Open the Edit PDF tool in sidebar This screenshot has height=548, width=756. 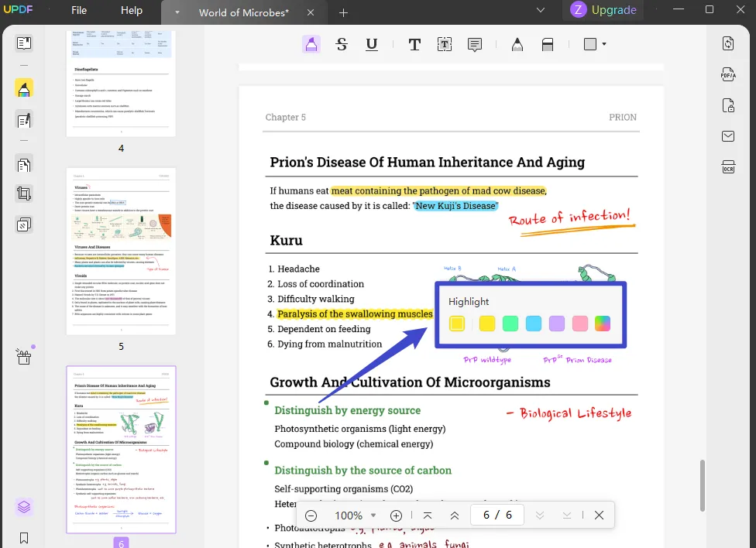23,120
